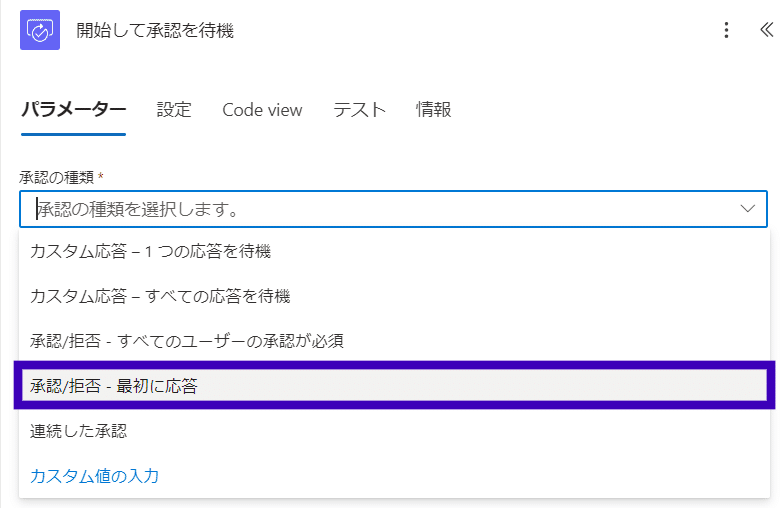The image size is (782, 508).
Task: Show the 情報 tab
Action: click(434, 110)
